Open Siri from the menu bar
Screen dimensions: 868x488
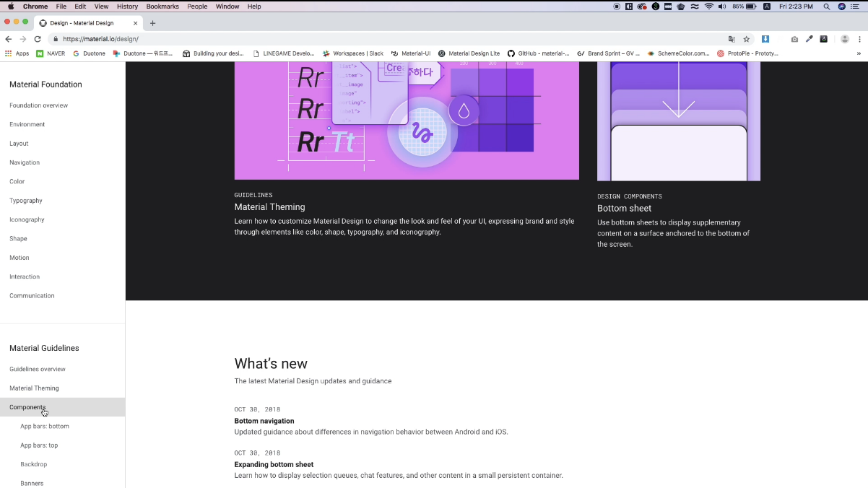[x=841, y=6]
